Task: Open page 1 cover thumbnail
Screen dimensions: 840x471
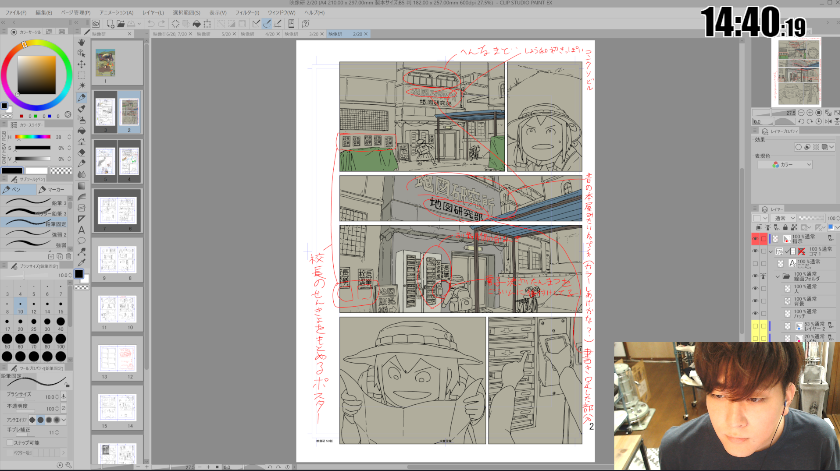Action: point(106,63)
